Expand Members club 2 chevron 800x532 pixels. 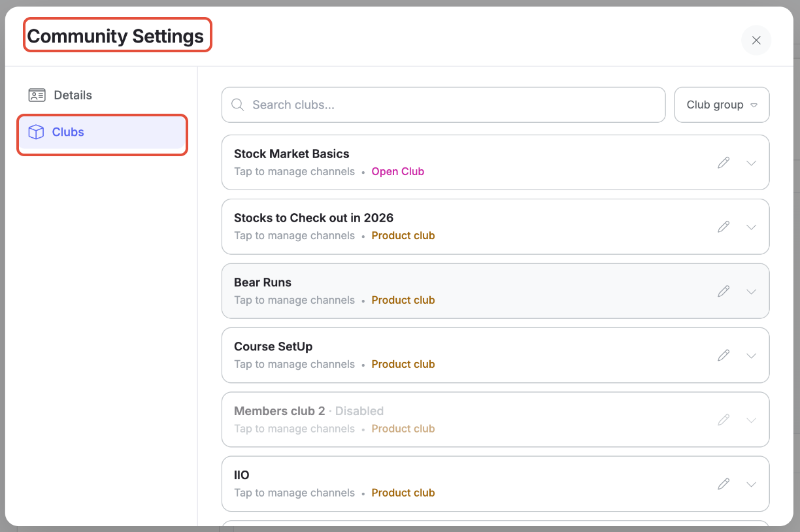tap(751, 420)
